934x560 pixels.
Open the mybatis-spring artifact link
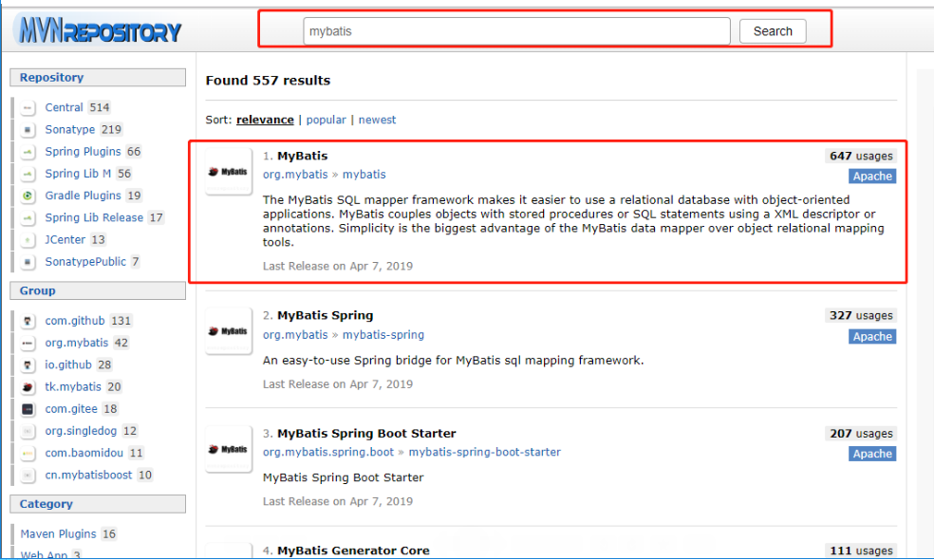coord(383,335)
